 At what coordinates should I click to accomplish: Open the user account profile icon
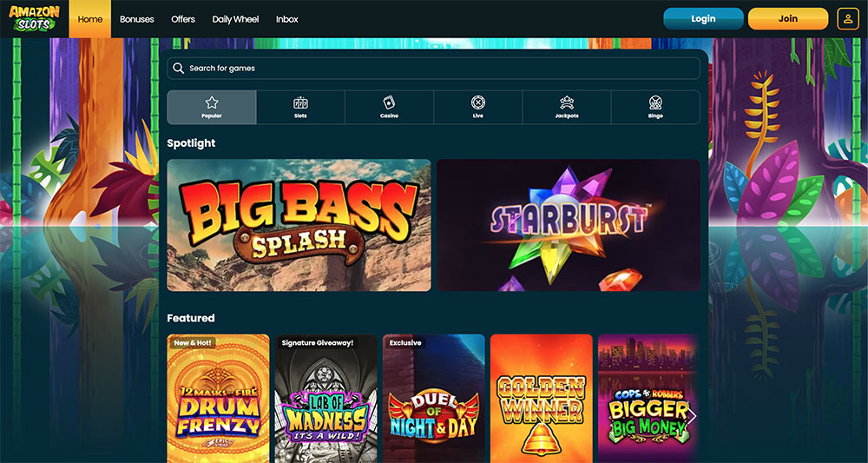click(x=848, y=19)
